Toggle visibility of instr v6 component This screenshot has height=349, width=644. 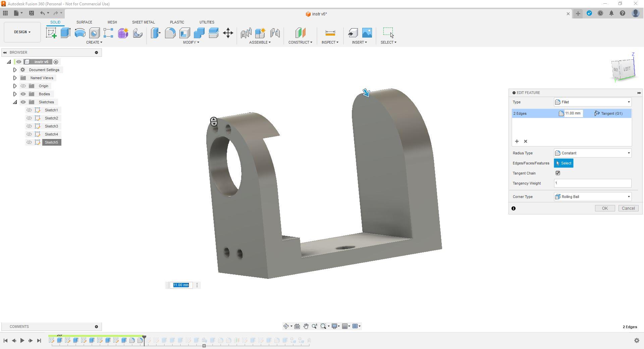[x=19, y=62]
